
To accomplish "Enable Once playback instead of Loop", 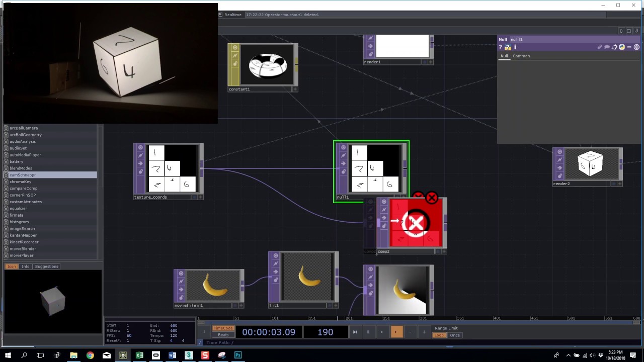I will click(455, 335).
